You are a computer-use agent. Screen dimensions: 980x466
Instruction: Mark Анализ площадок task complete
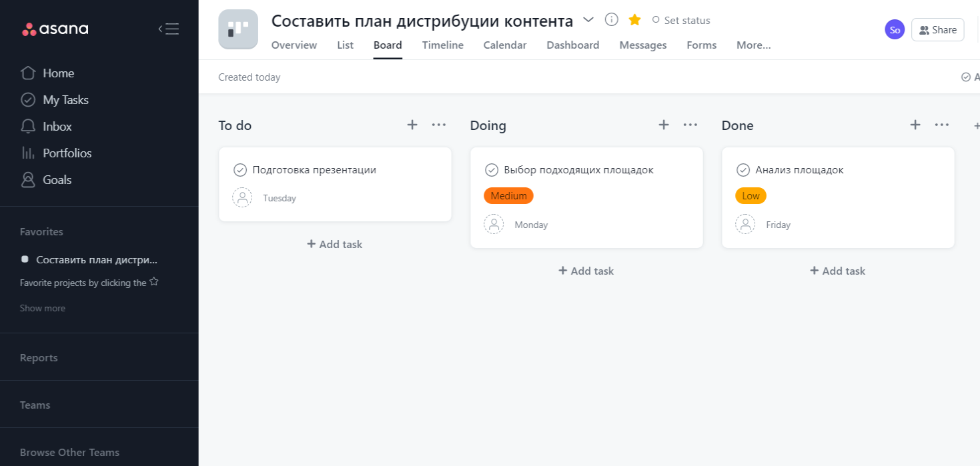point(743,170)
